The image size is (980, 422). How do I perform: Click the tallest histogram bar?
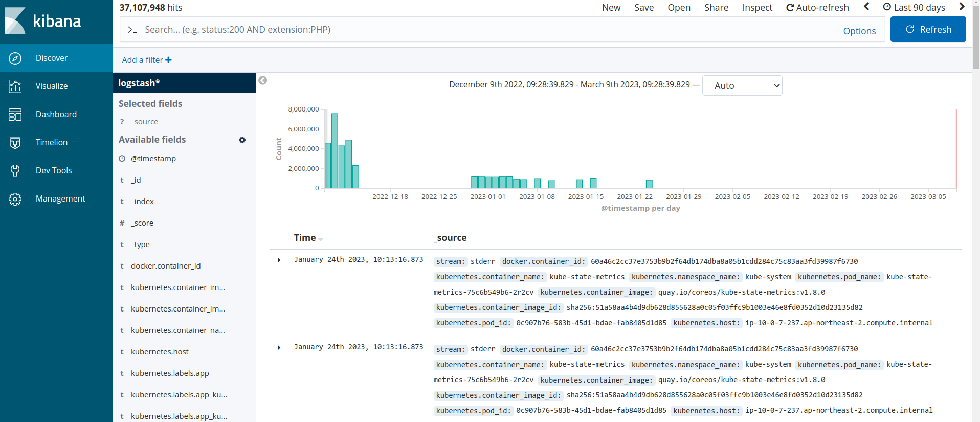pos(335,150)
